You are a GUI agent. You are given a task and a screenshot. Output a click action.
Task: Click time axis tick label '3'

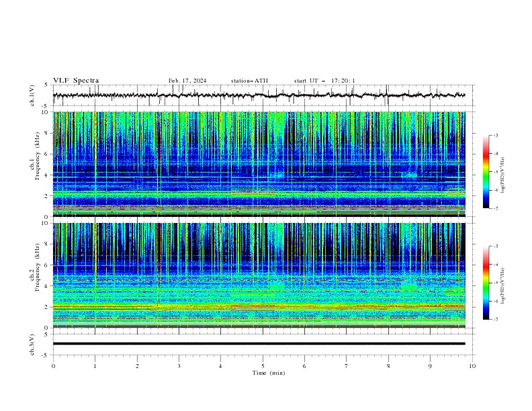(179, 366)
